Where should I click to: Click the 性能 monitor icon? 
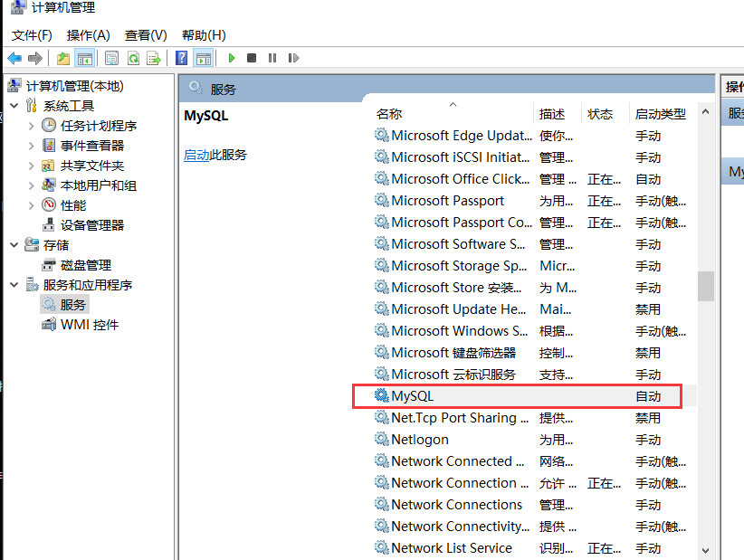click(x=48, y=204)
